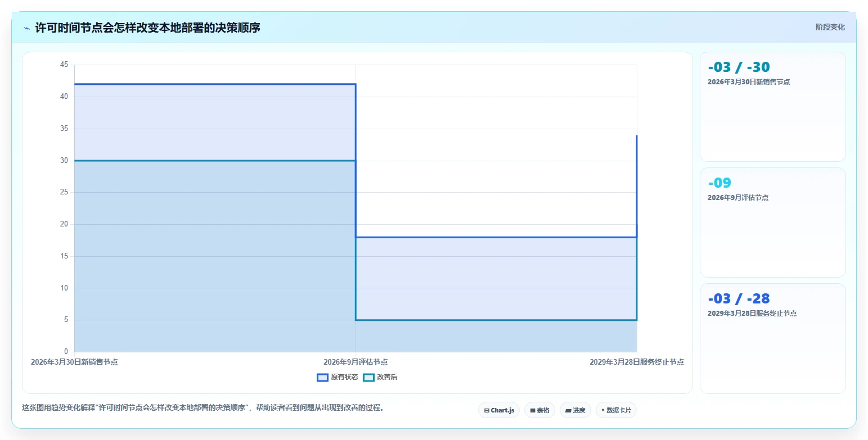Click the y-axis value 0
The image size is (868, 440).
pos(66,352)
